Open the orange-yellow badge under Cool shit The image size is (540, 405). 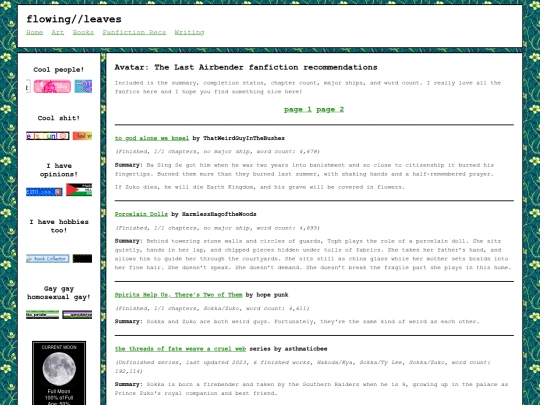[82, 136]
